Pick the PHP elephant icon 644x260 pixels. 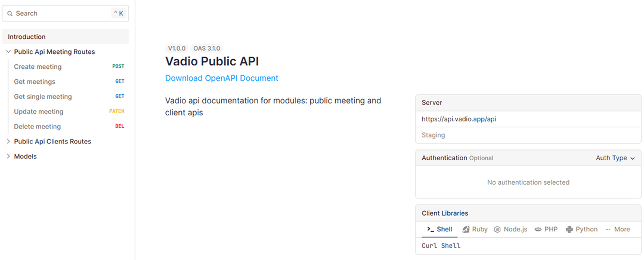coord(538,229)
